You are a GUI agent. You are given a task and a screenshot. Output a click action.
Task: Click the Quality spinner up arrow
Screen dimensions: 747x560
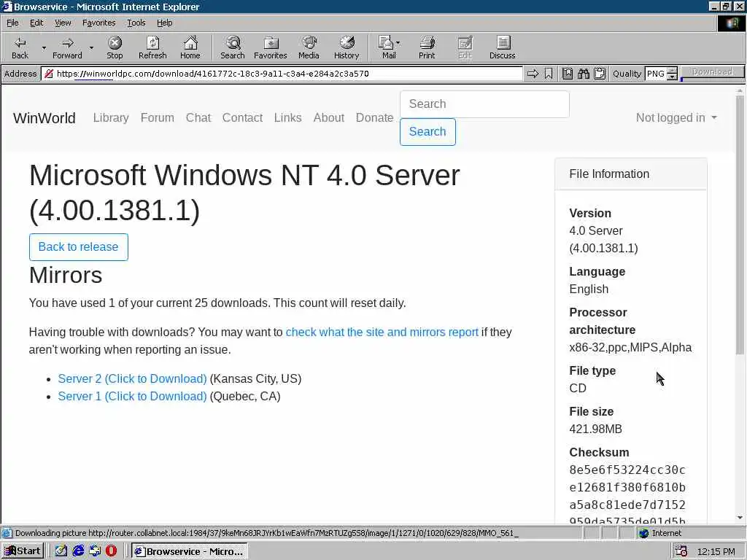[672, 71]
